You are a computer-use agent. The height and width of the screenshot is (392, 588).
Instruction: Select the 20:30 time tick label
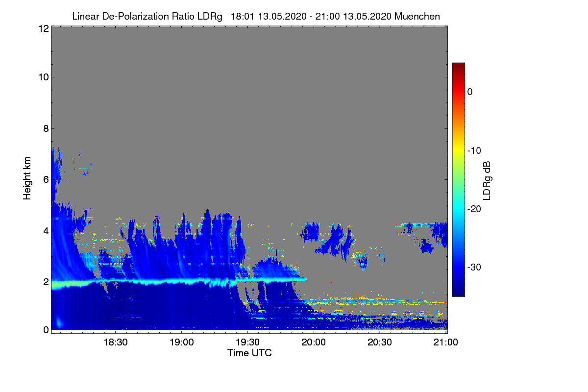380,343
